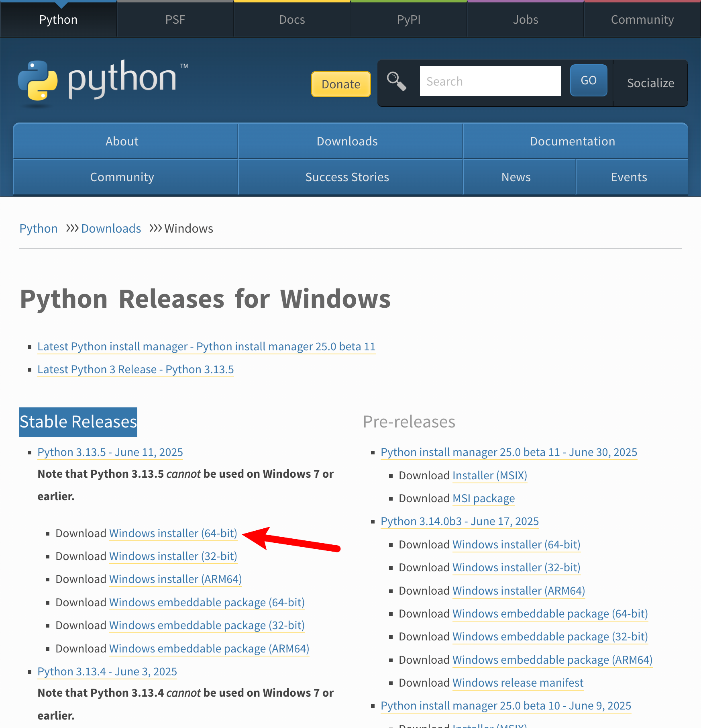Click the magnifying glass search icon
The height and width of the screenshot is (728, 701).
pyautogui.click(x=396, y=81)
